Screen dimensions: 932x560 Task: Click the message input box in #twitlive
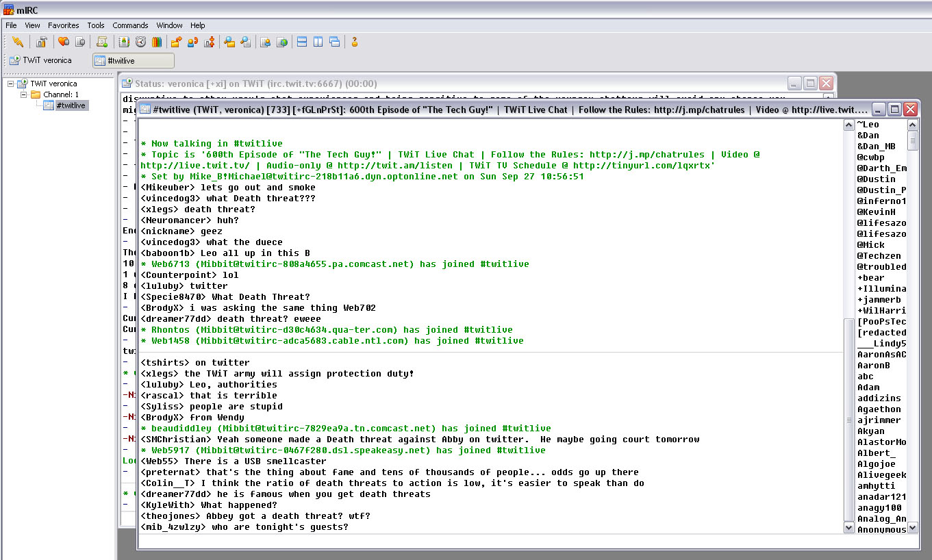[x=527, y=541]
